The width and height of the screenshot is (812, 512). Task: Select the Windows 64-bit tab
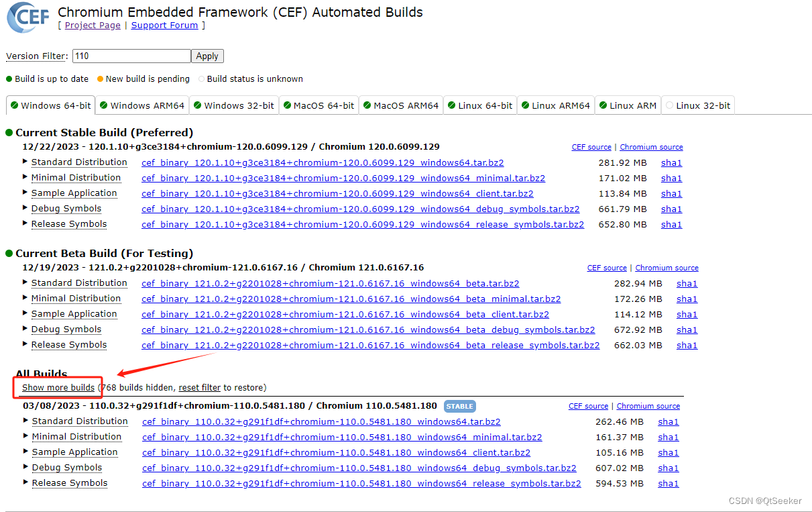coord(50,105)
